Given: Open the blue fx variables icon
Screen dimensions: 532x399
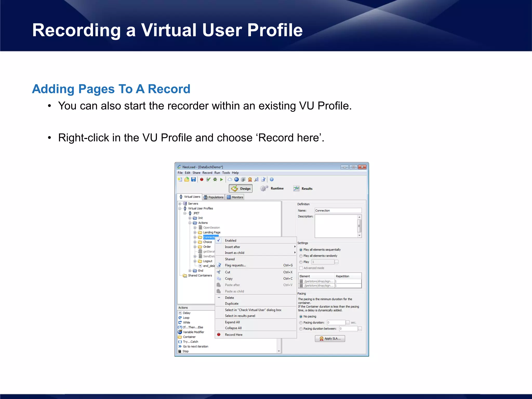Looking at the screenshot, I should [x=236, y=179].
